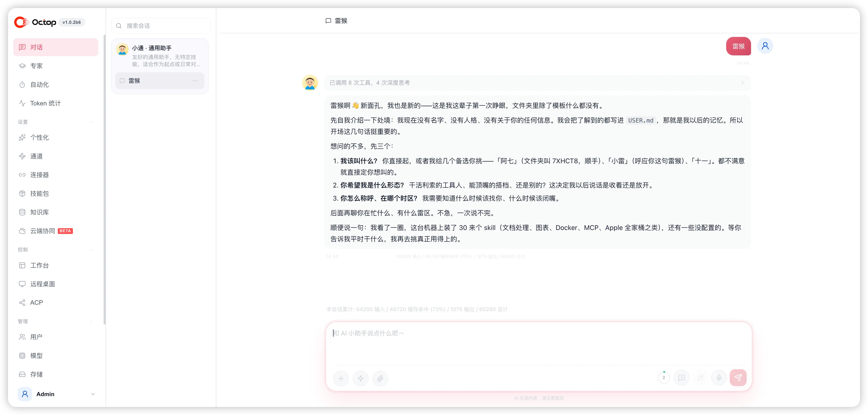Open the 雷猴 conversation in list
This screenshot has width=868, height=415.
pyautogui.click(x=160, y=81)
